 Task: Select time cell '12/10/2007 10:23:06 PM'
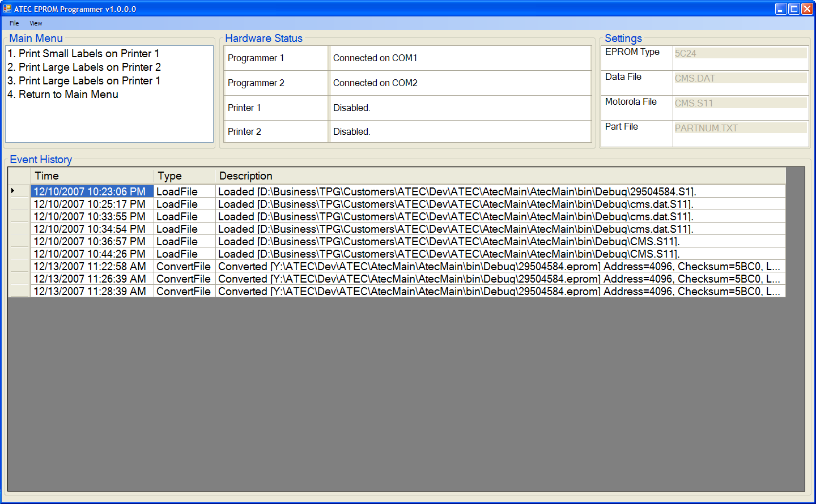(92, 191)
